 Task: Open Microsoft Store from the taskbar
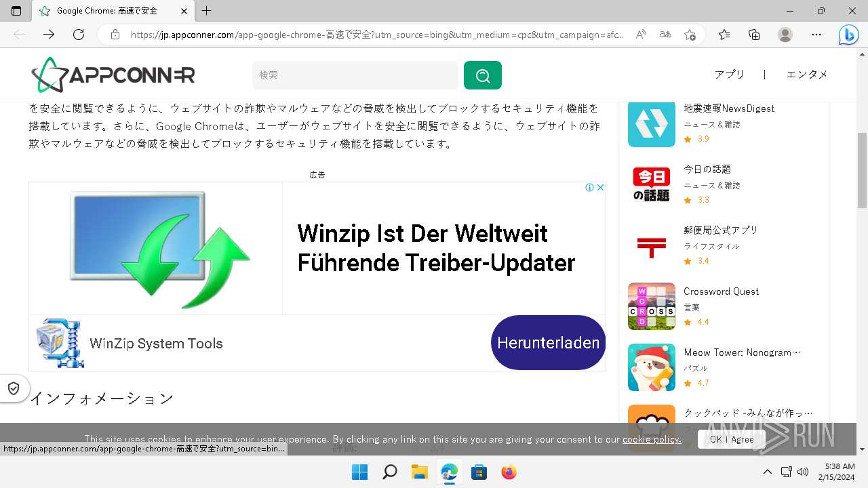pyautogui.click(x=479, y=472)
